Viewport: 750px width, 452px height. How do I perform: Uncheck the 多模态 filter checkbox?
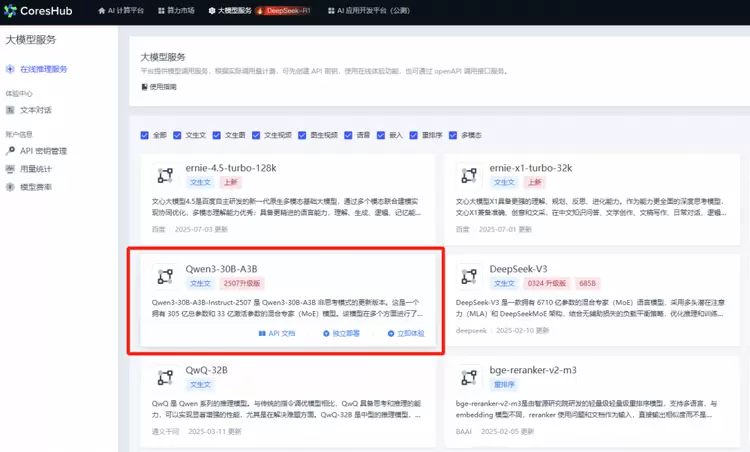point(453,133)
